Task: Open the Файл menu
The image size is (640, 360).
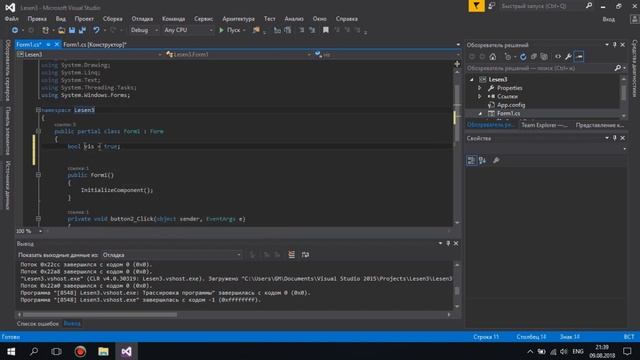Action: [x=11, y=19]
